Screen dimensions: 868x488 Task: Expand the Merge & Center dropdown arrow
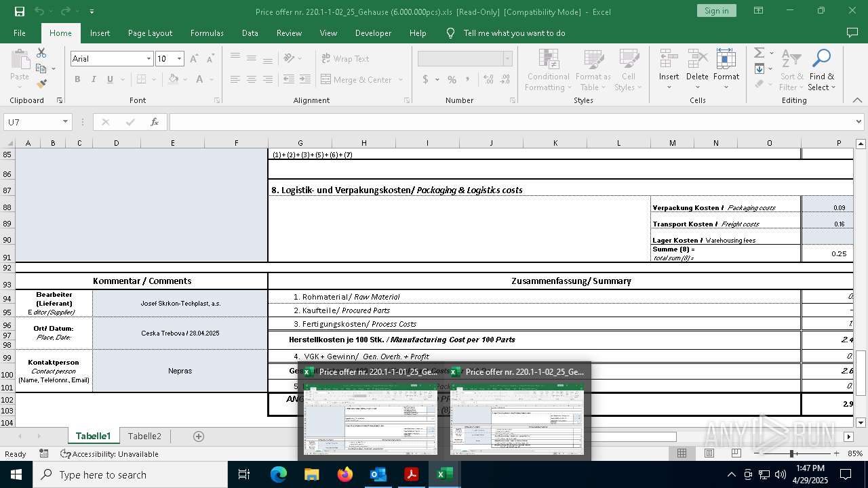(401, 79)
